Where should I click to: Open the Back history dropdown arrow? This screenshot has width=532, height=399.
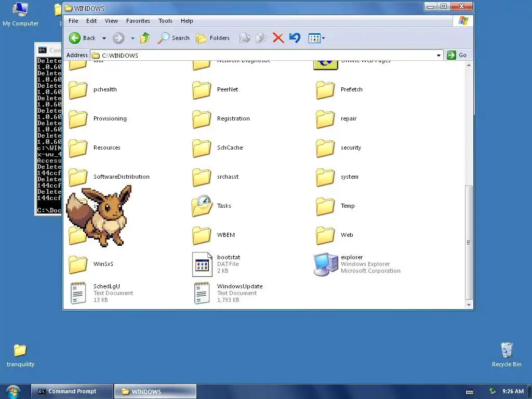pyautogui.click(x=104, y=38)
